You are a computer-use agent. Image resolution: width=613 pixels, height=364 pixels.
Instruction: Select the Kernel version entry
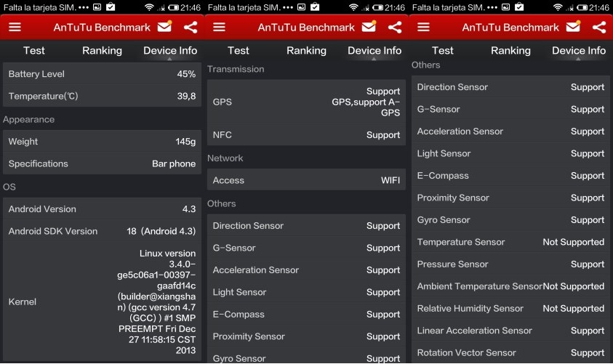102,302
